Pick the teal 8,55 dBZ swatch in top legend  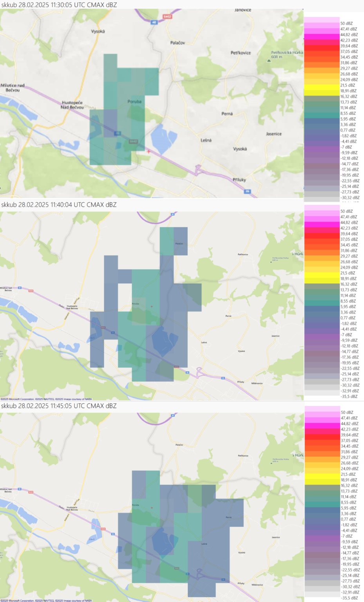[x=321, y=114]
